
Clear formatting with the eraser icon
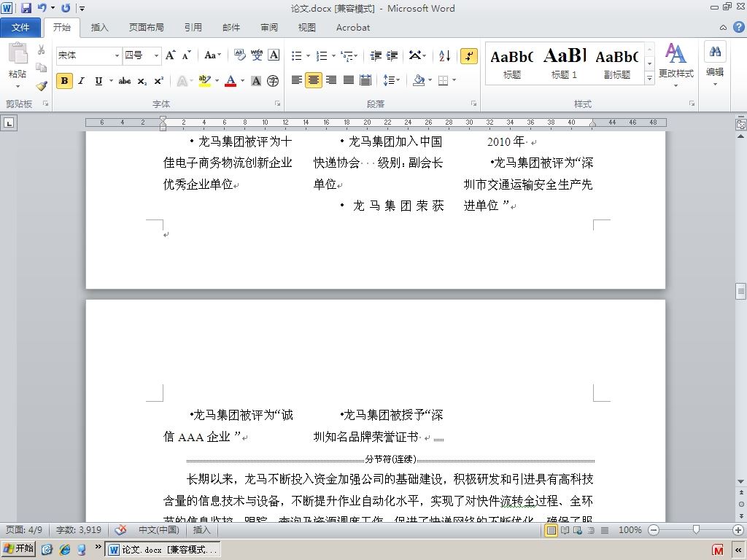[239, 55]
